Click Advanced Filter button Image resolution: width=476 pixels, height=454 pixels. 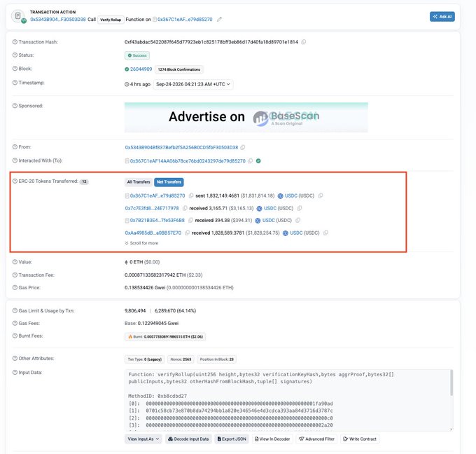pyautogui.click(x=316, y=439)
